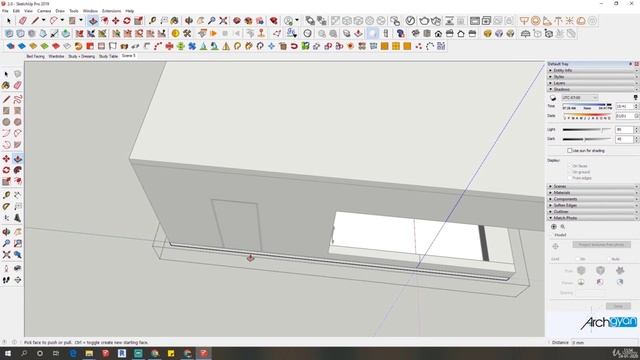Select the Protractor tool in left toolbar
Viewport: 640px width, 360px height.
click(x=6, y=207)
